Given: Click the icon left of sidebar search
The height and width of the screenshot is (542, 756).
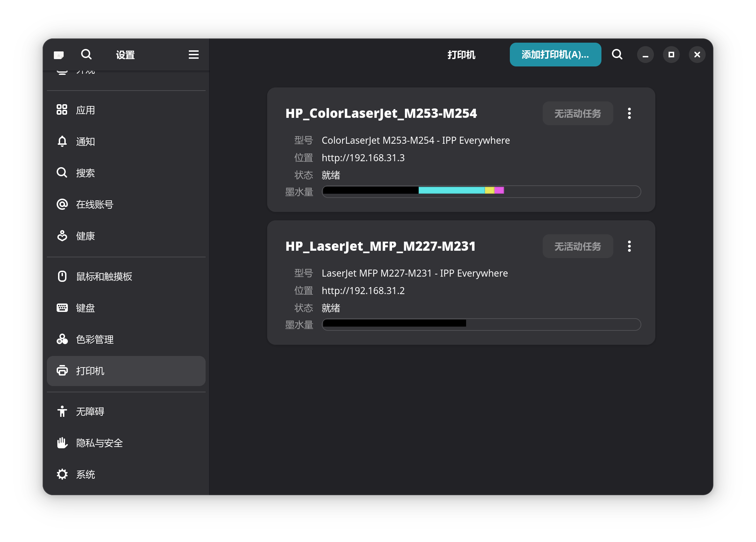Looking at the screenshot, I should [59, 55].
